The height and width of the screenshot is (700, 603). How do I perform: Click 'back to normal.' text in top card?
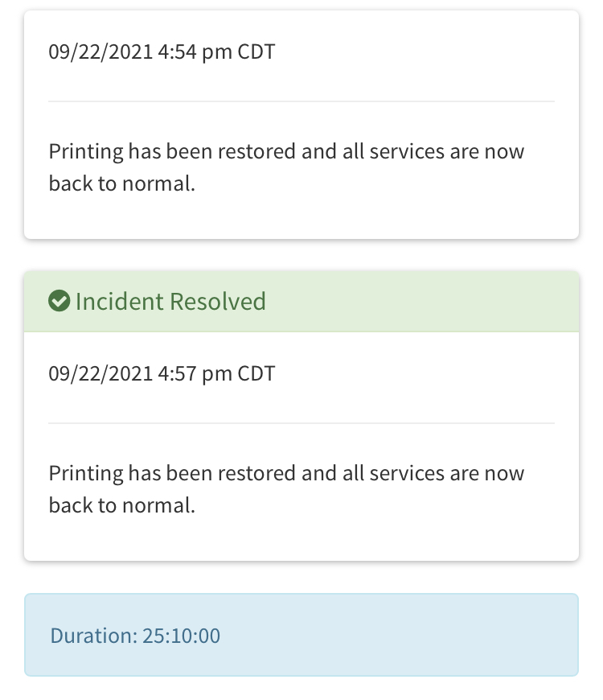tap(121, 183)
